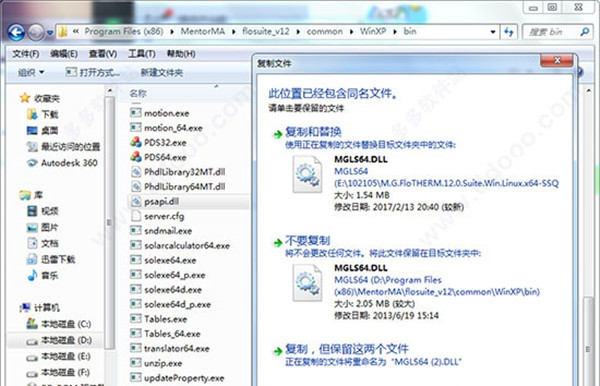Open the 帮助(H) menu
Image resolution: width=600 pixels, height=386 pixels.
(x=181, y=54)
